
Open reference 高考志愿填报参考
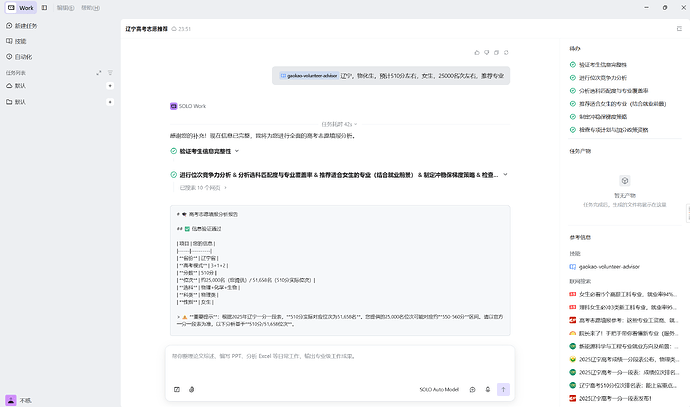[x=624, y=320]
